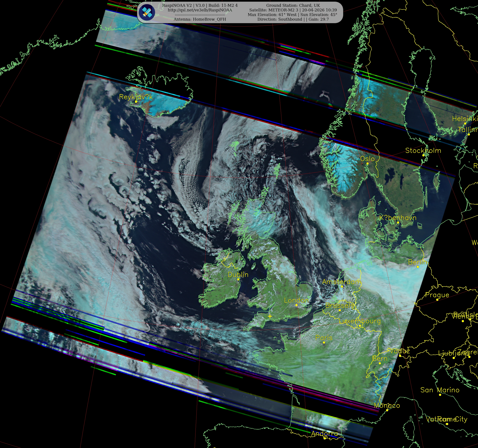Screen dimensions: 478x448
Task: Click the Dublin city marker dot
Action: coord(238,279)
